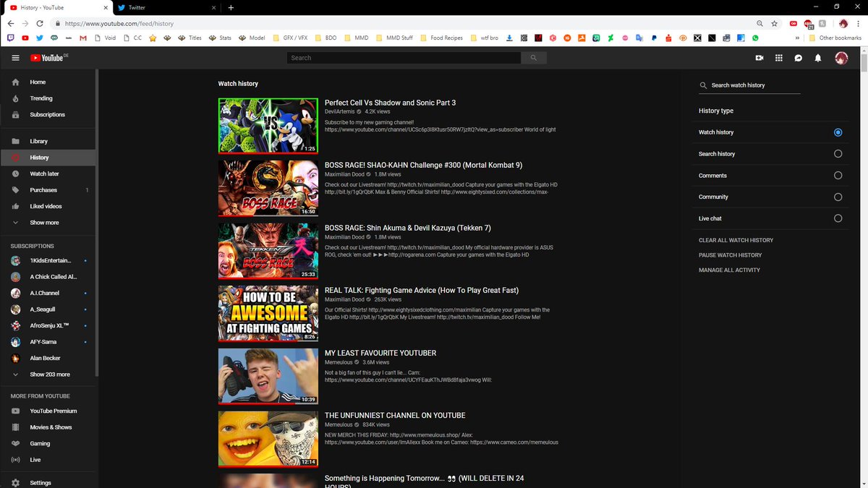The image size is (868, 488).
Task: Open Settings in sidebar
Action: [x=48, y=482]
